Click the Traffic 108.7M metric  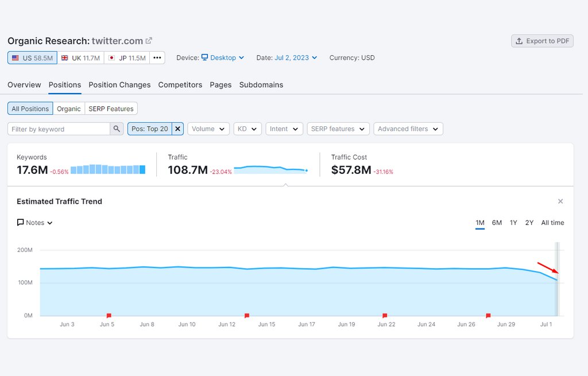[188, 170]
